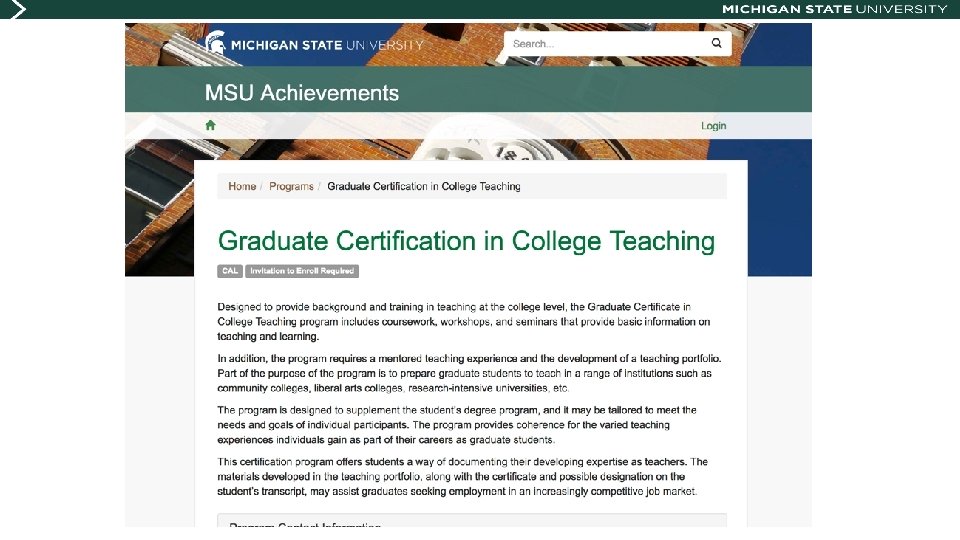
Task: Click the magnifying glass search icon
Action: [x=716, y=43]
